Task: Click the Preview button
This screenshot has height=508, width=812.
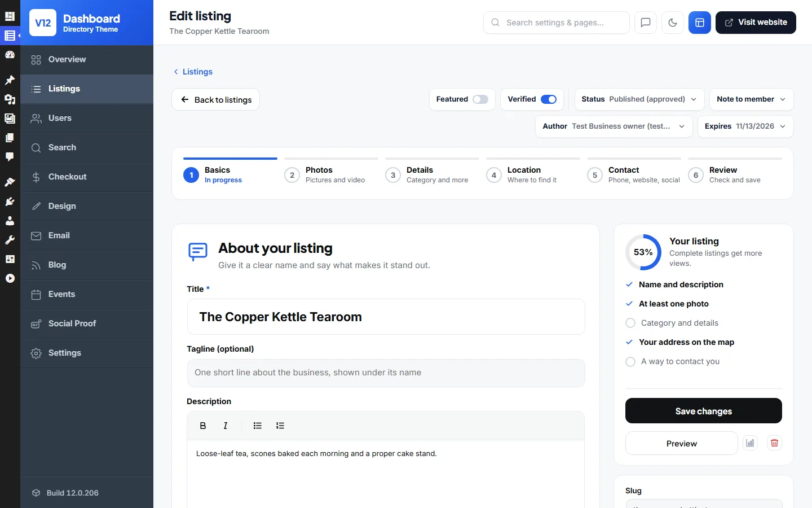Action: [682, 443]
